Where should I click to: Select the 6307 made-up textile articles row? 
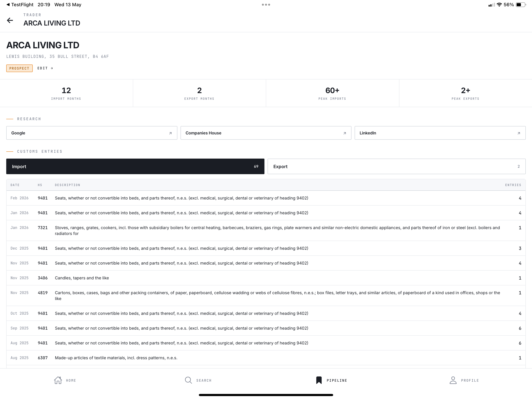(266, 358)
